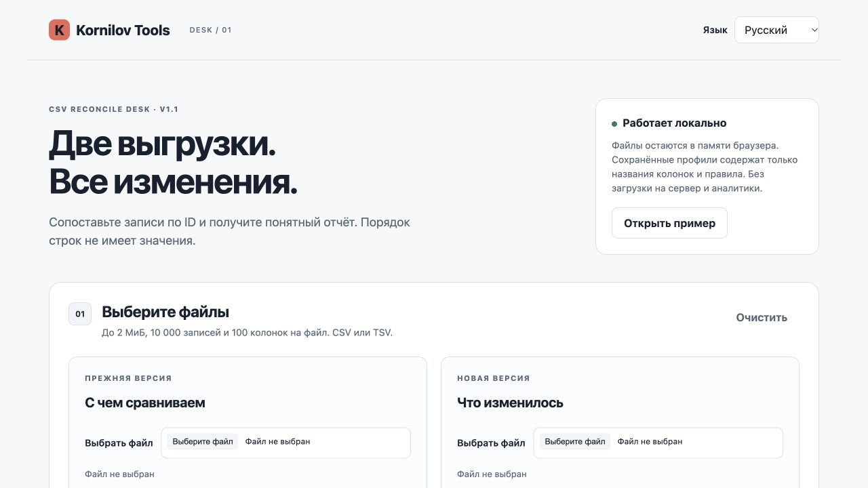Click the Очистить button
This screenshot has height=488, width=868.
point(762,317)
